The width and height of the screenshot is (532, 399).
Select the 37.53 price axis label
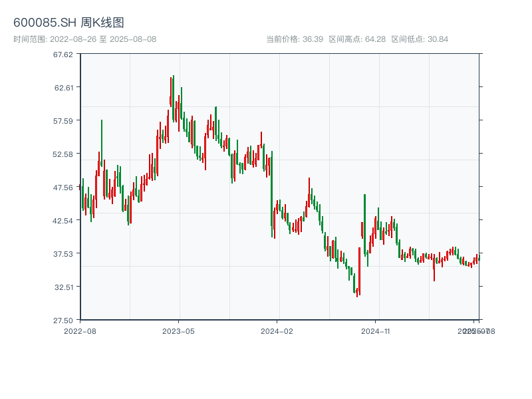[63, 253]
